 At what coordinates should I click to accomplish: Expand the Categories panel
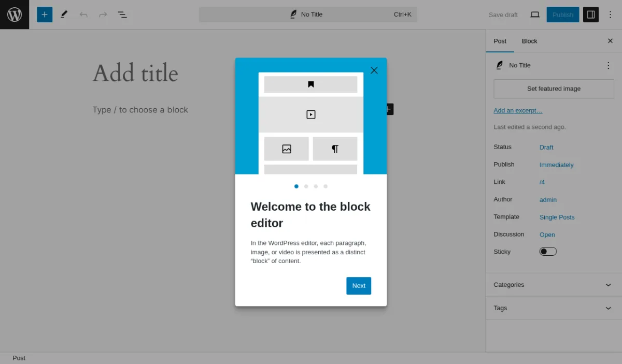(554, 285)
